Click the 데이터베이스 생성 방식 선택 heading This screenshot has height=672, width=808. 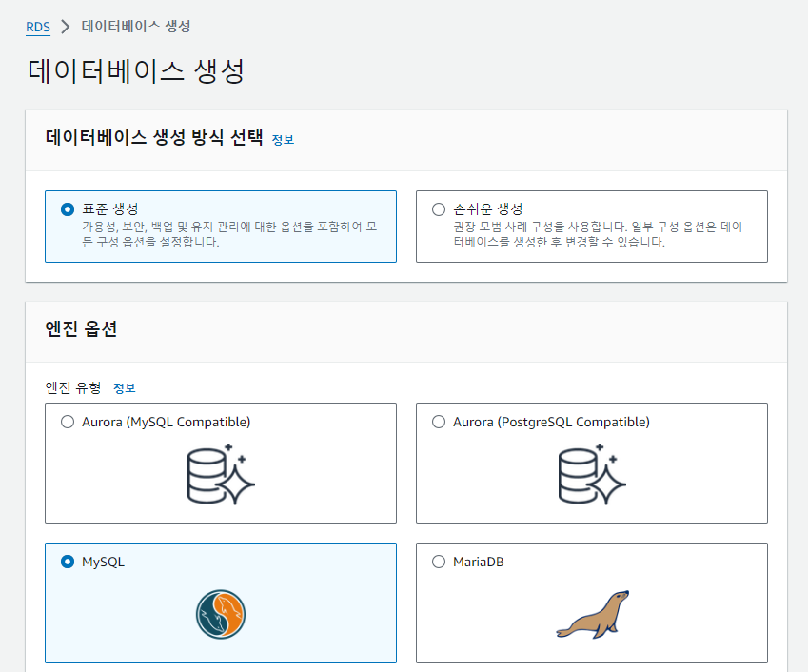[154, 137]
